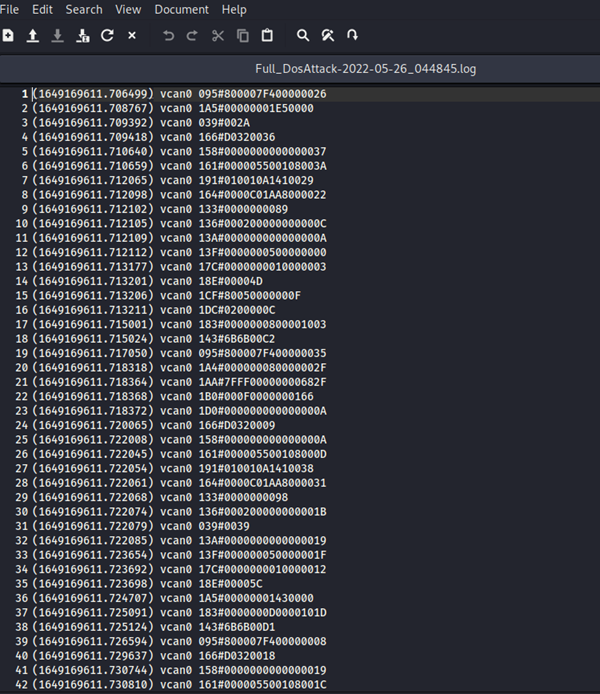Image resolution: width=600 pixels, height=694 pixels.
Task: Click line 13 text 17C#0000000010000003
Action: (x=262, y=267)
